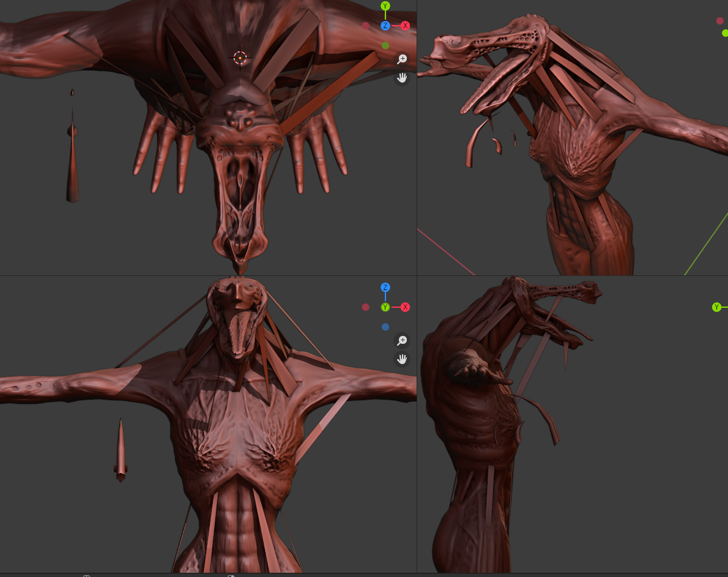Click the negative X dot in top-view gizmo
The image size is (728, 577).
pos(365,26)
